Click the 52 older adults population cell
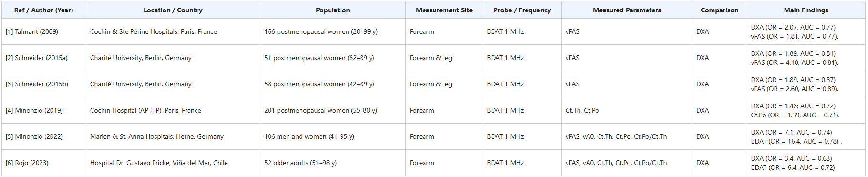The height and width of the screenshot is (177, 868). point(333,163)
